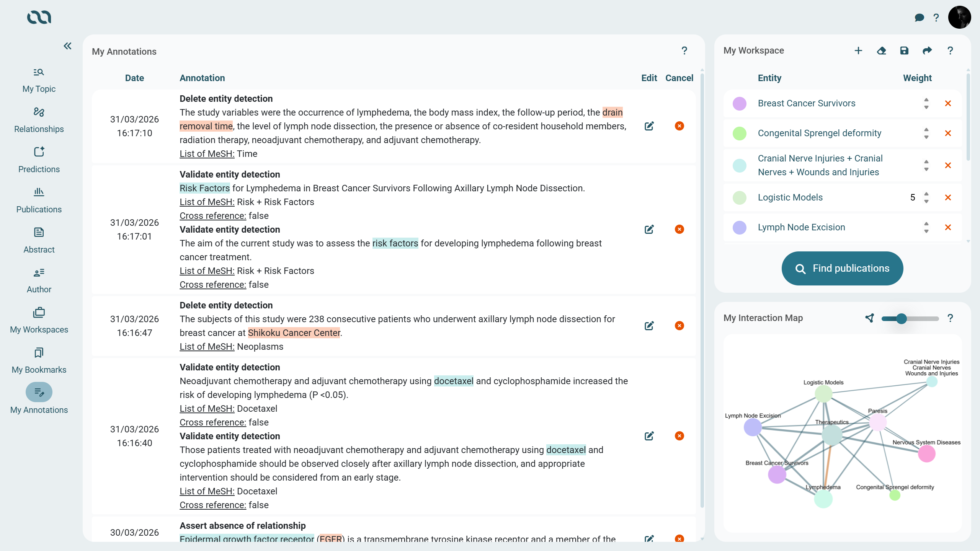This screenshot has height=551, width=980.
Task: Share workspace with the arrow icon
Action: tap(927, 51)
